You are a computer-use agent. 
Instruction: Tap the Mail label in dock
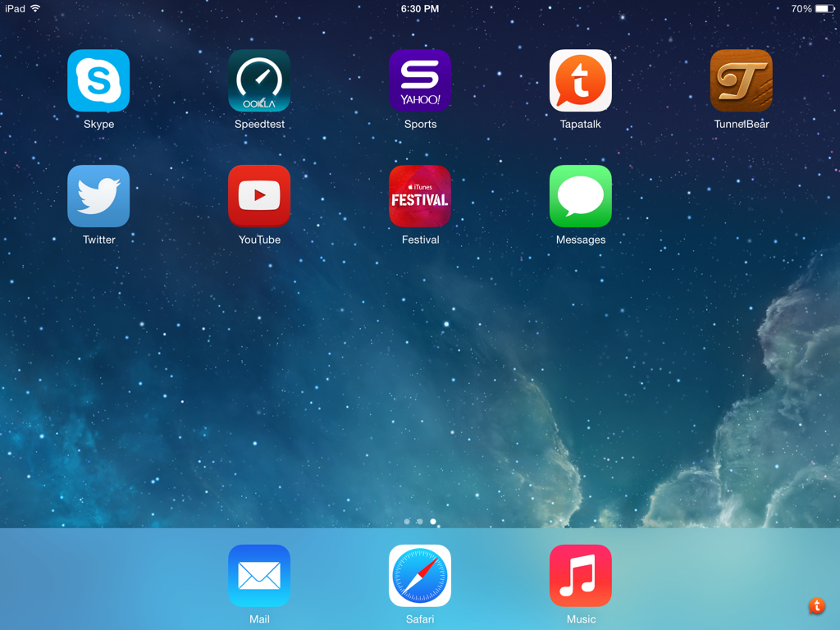[x=259, y=619]
